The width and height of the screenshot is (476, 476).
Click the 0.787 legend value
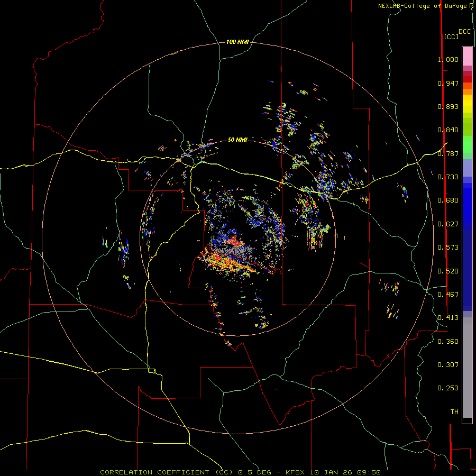[x=448, y=153]
